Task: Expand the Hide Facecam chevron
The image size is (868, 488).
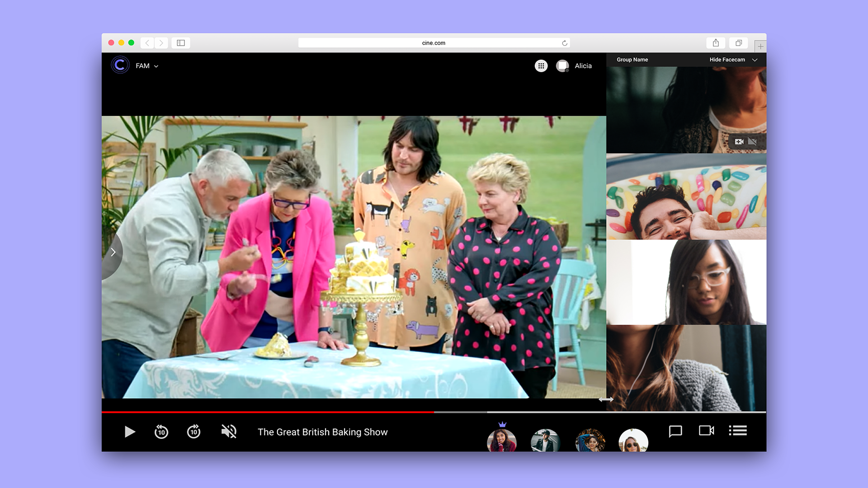Action: 755,60
